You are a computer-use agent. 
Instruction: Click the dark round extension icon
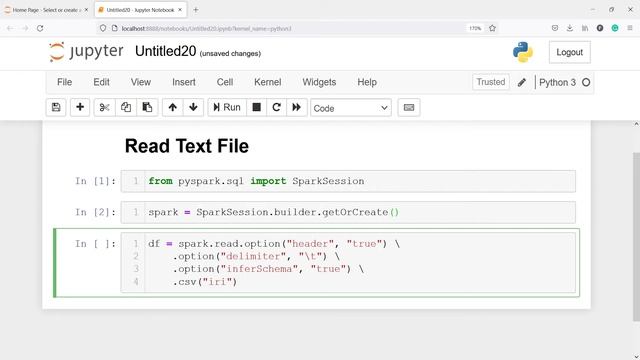pos(600,28)
